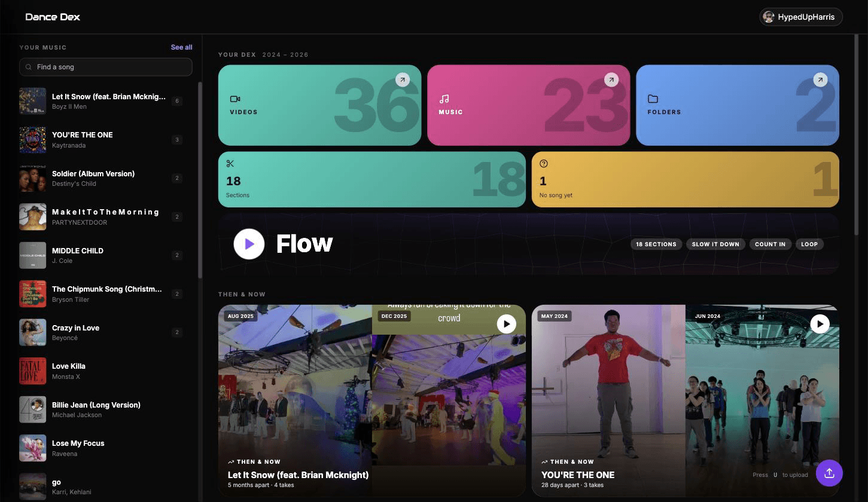The width and height of the screenshot is (868, 502).
Task: Click the Crazy in Love album thumbnail
Action: point(32,332)
